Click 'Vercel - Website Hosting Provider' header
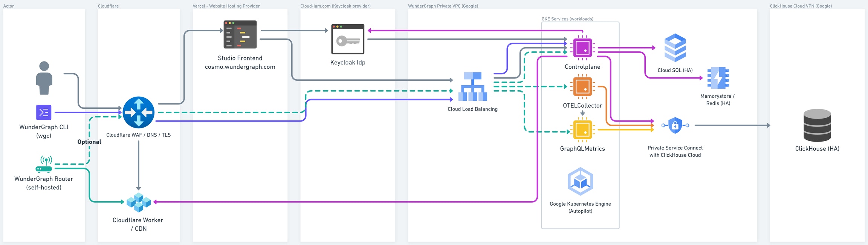 [226, 6]
